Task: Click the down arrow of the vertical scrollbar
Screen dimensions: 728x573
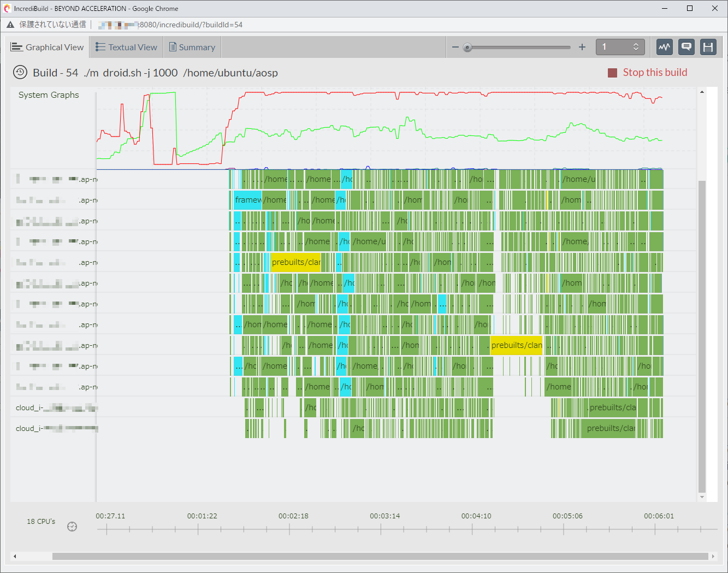Action: point(702,497)
